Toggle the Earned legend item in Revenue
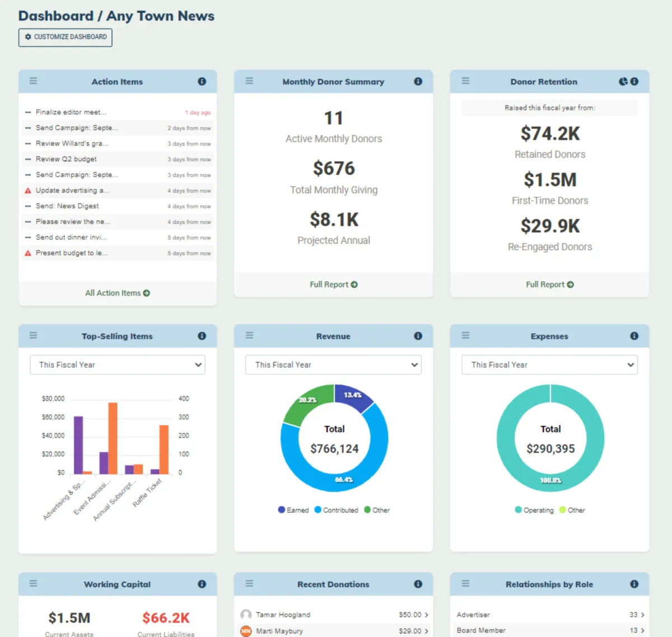672x637 pixels. (293, 510)
